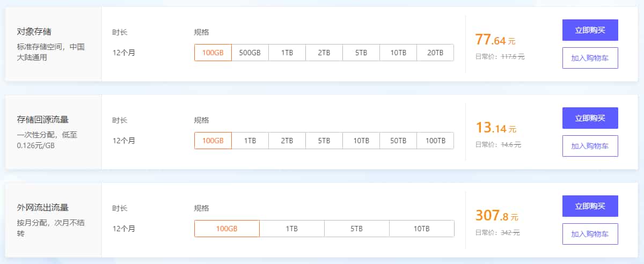The height and width of the screenshot is (264, 644).
Task: Buy the back-to-source traffic package now
Action: [590, 118]
